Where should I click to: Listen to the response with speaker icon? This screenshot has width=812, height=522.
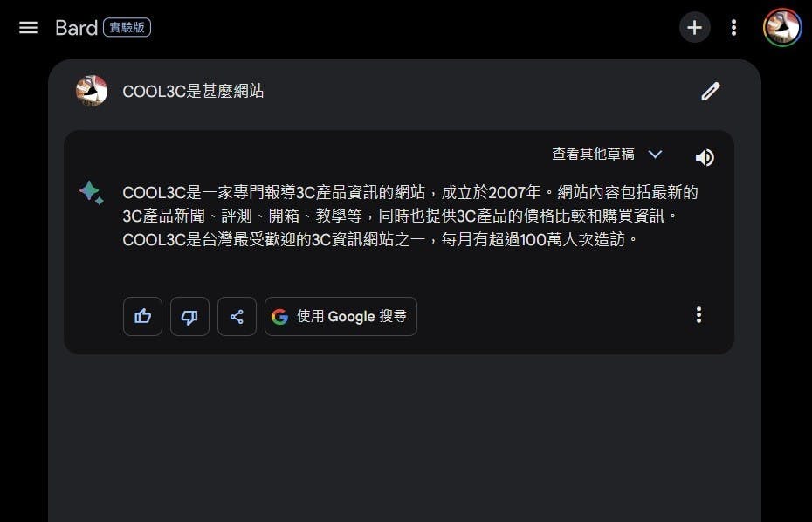[x=705, y=157]
